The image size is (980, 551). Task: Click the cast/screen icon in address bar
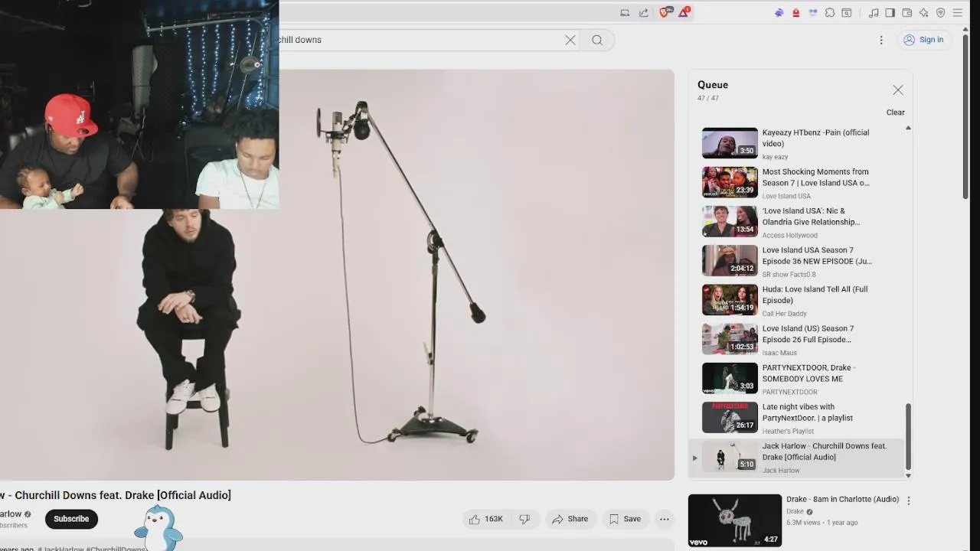click(x=625, y=12)
